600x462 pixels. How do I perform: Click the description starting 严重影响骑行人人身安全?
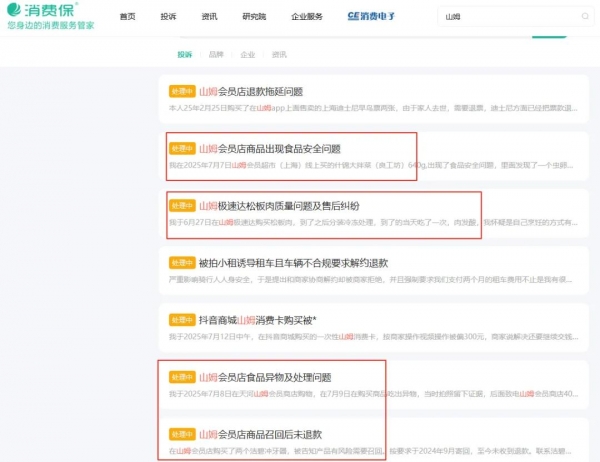click(x=370, y=279)
